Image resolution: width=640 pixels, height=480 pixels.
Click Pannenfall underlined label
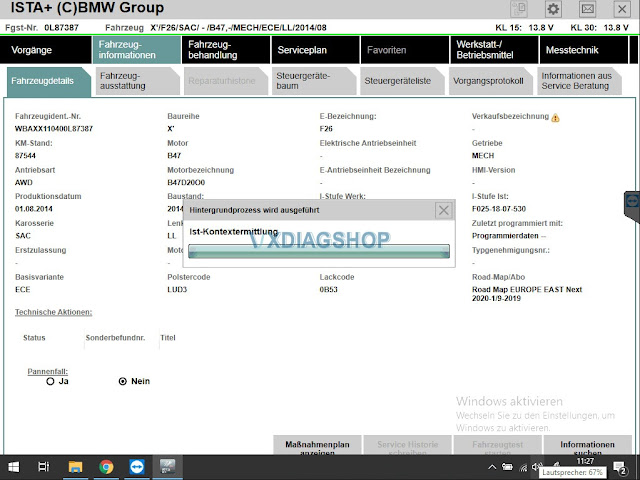point(48,371)
